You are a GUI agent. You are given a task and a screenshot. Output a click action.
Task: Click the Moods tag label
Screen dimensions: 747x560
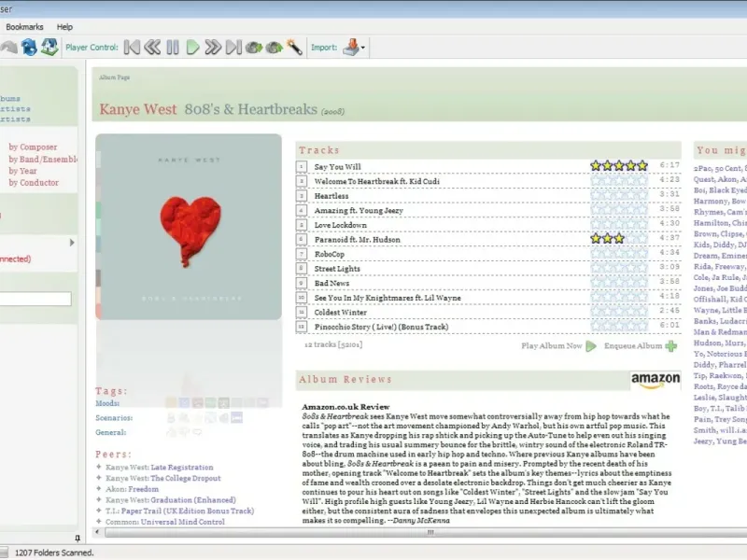click(107, 403)
